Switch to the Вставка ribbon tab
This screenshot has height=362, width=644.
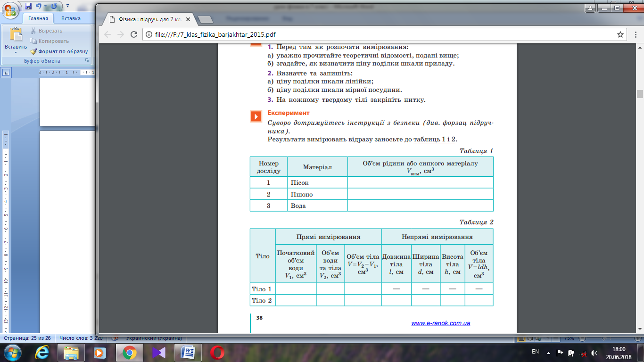click(x=71, y=18)
